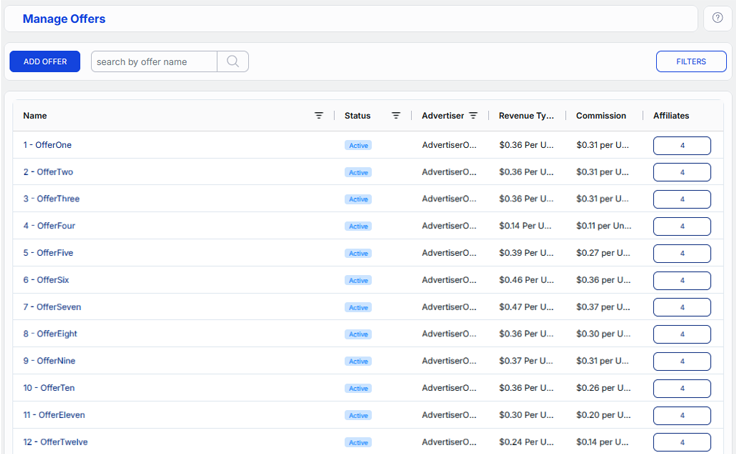The width and height of the screenshot is (738, 455).
Task: Open the FILTERS panel button
Action: pyautogui.click(x=691, y=62)
